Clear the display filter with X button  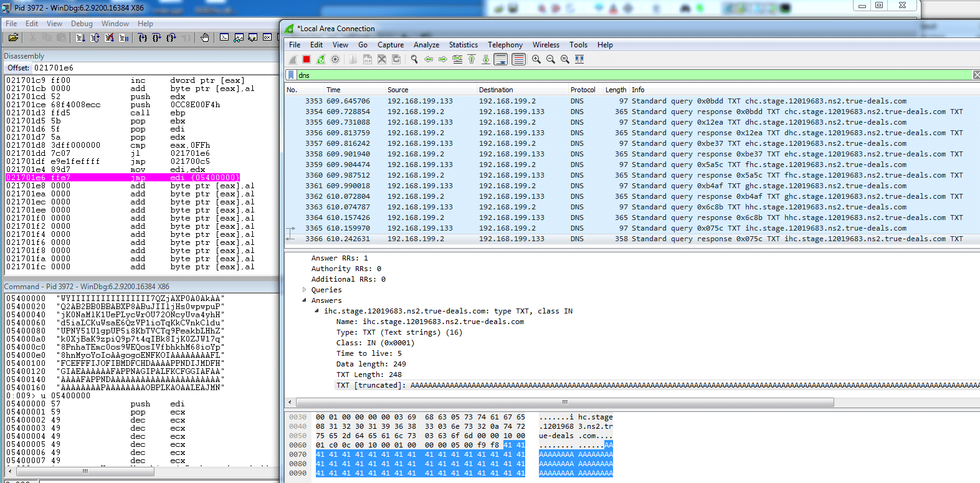pos(976,75)
